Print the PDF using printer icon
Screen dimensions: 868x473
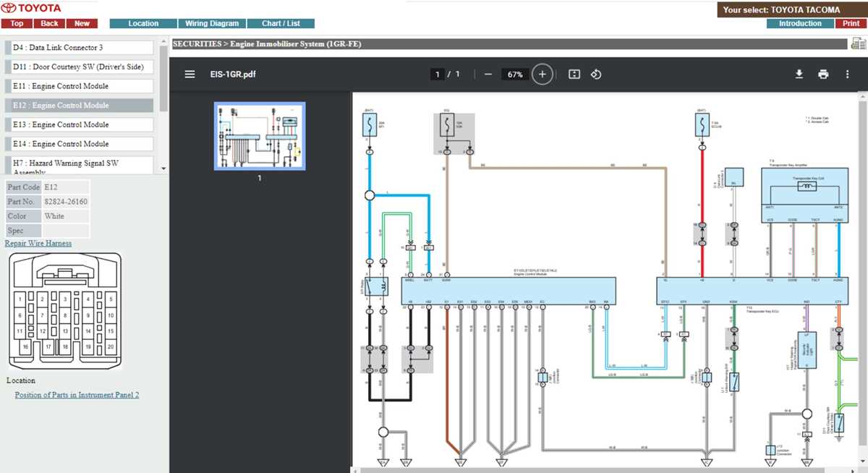coord(823,74)
